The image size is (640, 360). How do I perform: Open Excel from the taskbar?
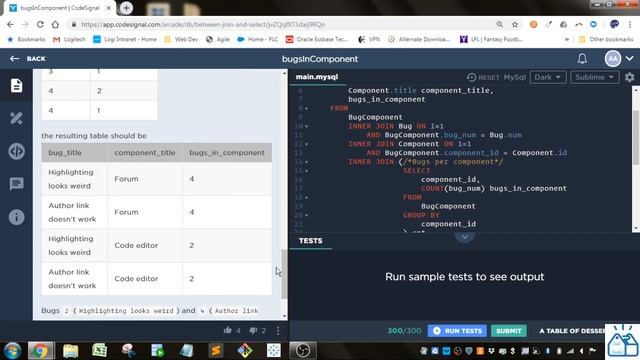click(99, 351)
